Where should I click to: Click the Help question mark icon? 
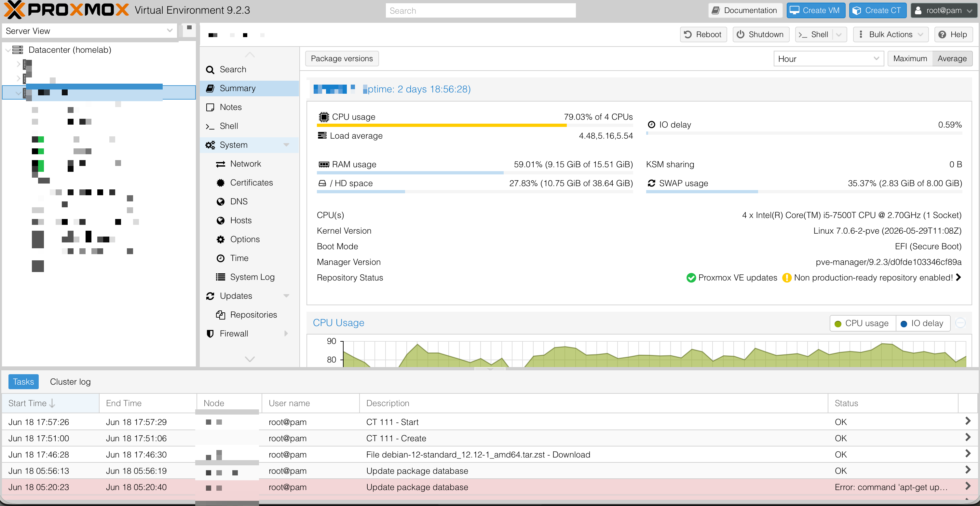tap(942, 34)
